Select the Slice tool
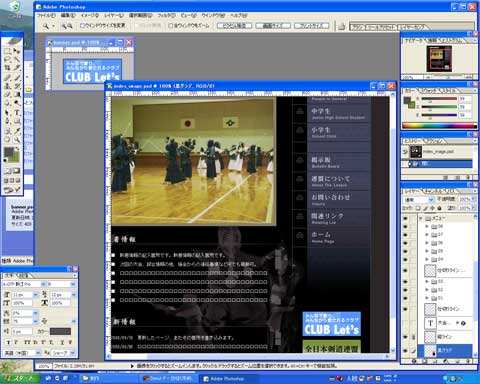Viewport: 480px width, 384px height. [17, 68]
